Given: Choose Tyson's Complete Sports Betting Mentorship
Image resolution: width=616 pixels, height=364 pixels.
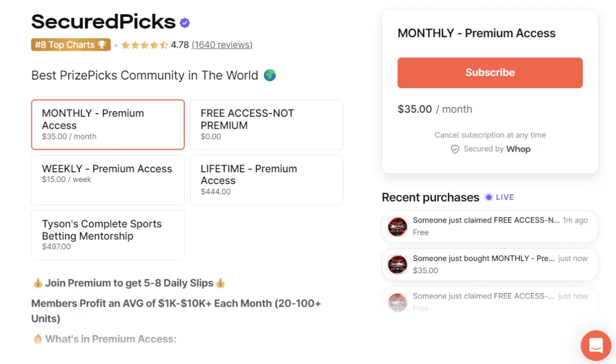Looking at the screenshot, I should click(108, 235).
